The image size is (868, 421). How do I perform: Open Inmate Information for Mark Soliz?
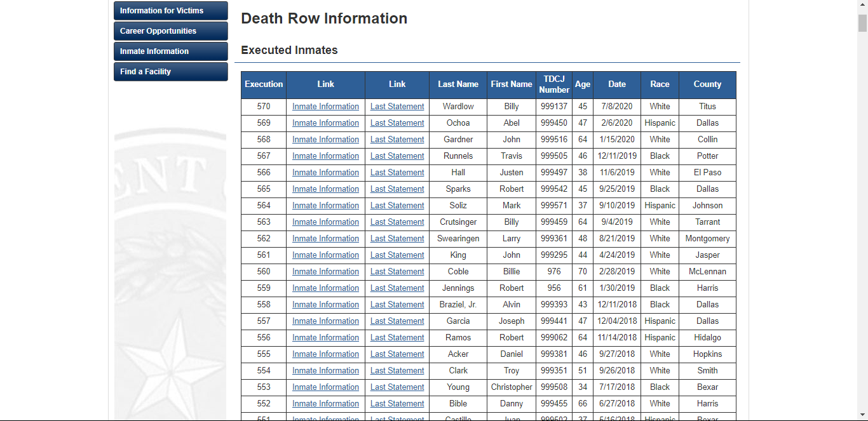[325, 206]
